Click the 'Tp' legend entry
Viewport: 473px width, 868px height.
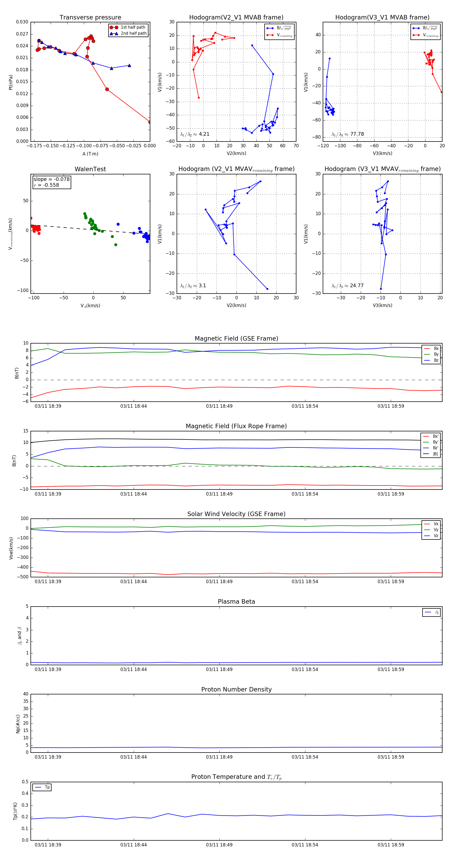click(x=42, y=787)
